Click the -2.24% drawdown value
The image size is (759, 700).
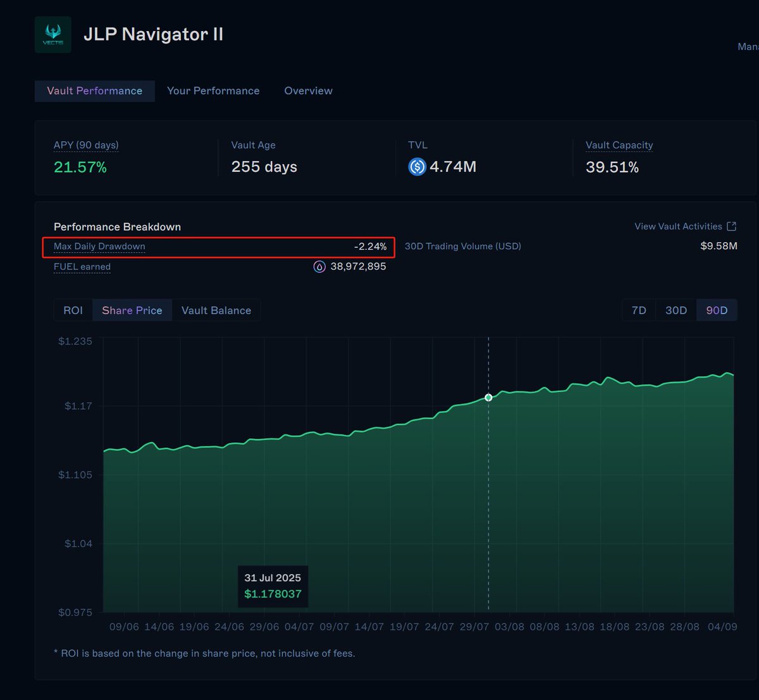(370, 247)
